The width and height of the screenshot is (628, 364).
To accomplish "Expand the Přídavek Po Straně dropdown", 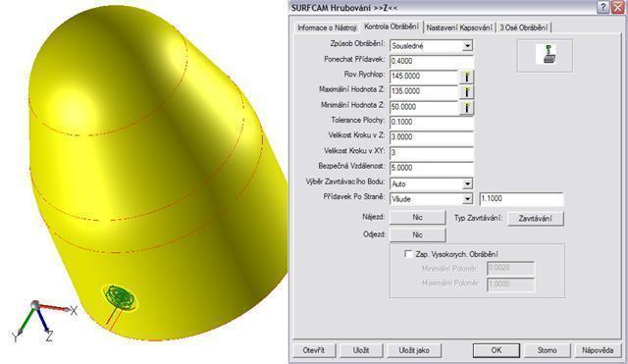I will pyautogui.click(x=467, y=199).
